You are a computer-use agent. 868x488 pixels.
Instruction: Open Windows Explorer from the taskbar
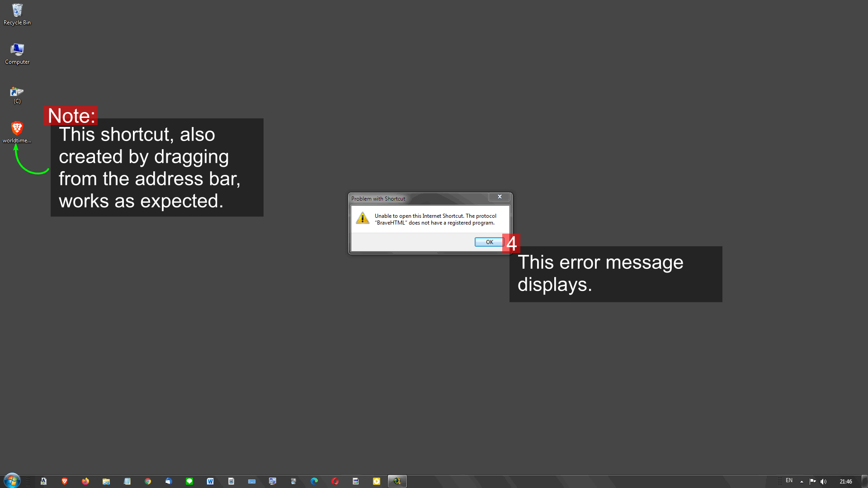[106, 481]
